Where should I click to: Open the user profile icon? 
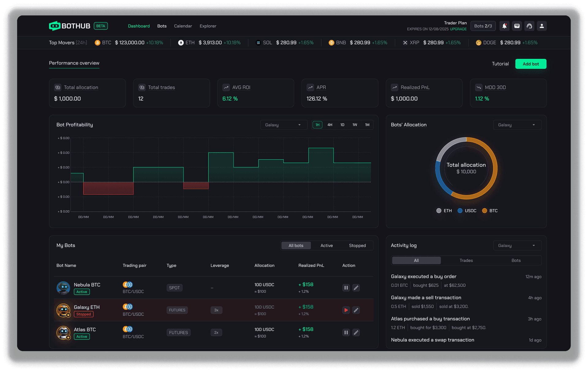(x=542, y=26)
